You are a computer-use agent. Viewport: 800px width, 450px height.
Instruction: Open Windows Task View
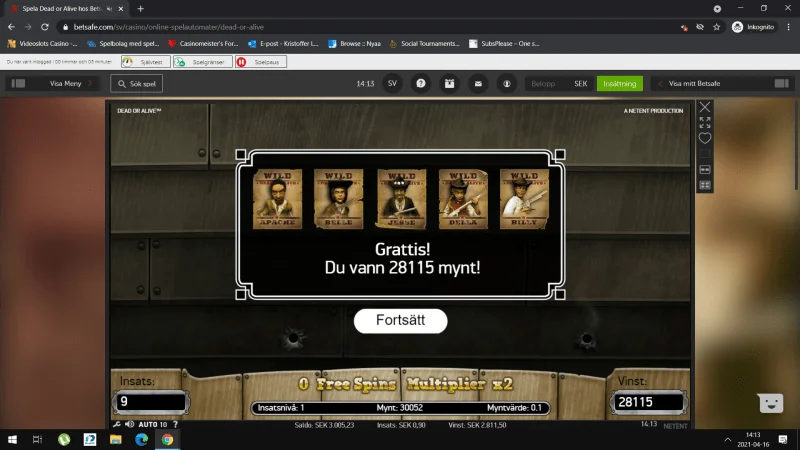click(x=37, y=439)
